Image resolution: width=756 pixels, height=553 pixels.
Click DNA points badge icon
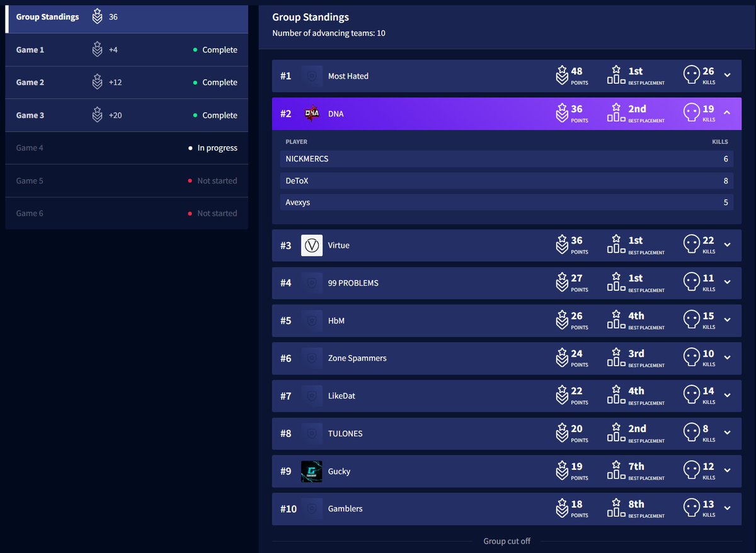pyautogui.click(x=562, y=113)
